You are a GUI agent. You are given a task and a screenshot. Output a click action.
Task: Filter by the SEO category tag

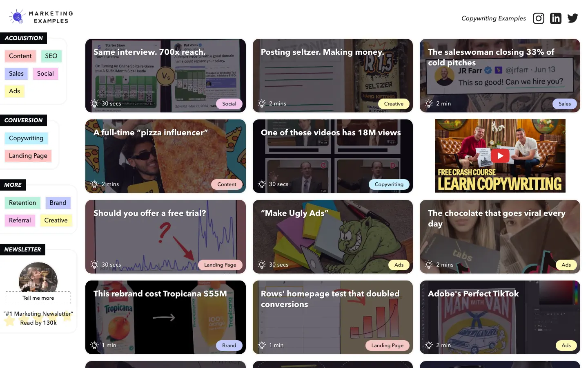[x=51, y=56]
